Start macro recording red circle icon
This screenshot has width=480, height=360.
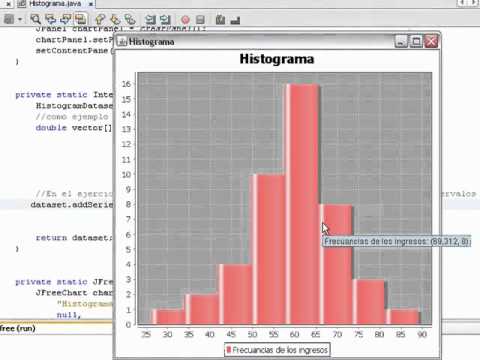[x=185, y=20]
